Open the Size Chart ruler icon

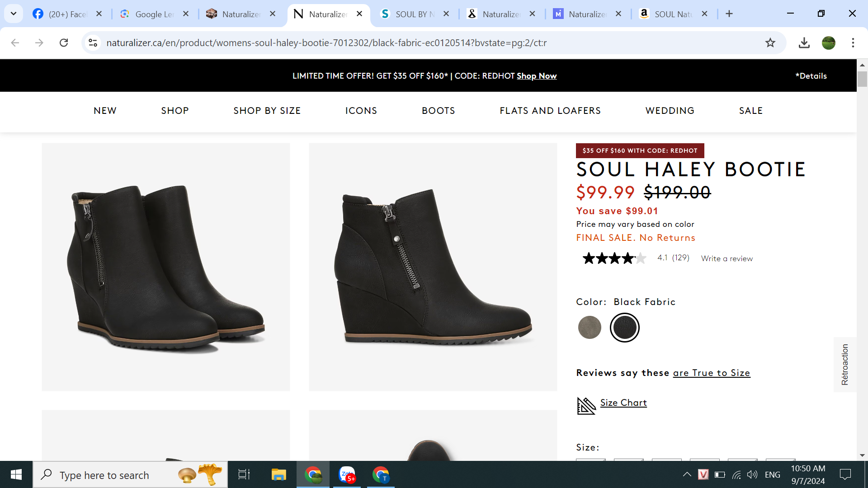click(586, 405)
